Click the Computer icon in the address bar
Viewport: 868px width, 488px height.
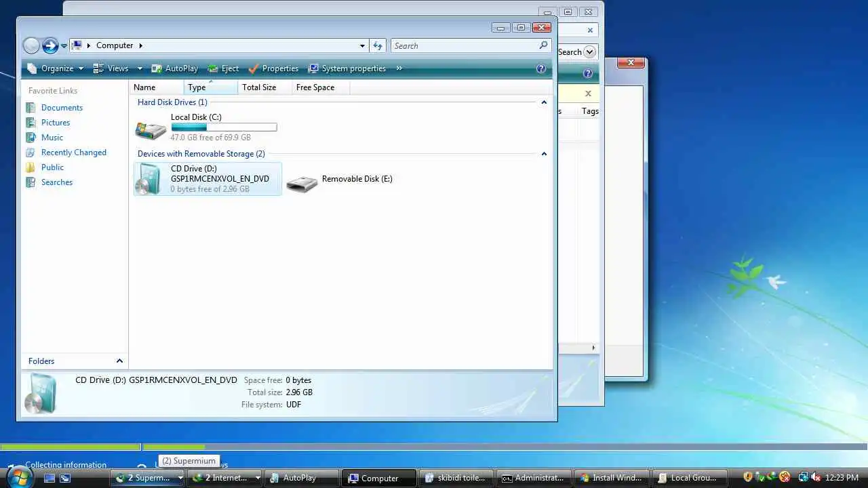(77, 45)
